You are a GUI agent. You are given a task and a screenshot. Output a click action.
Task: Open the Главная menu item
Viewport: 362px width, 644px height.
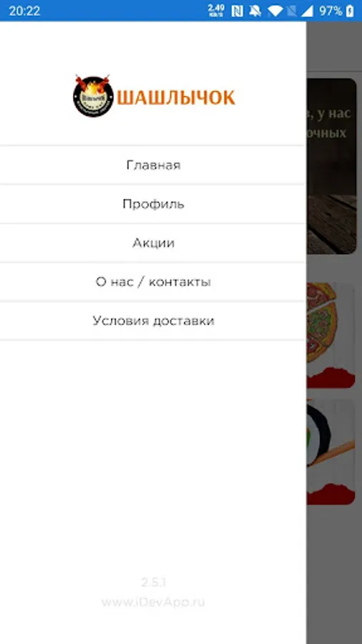152,165
